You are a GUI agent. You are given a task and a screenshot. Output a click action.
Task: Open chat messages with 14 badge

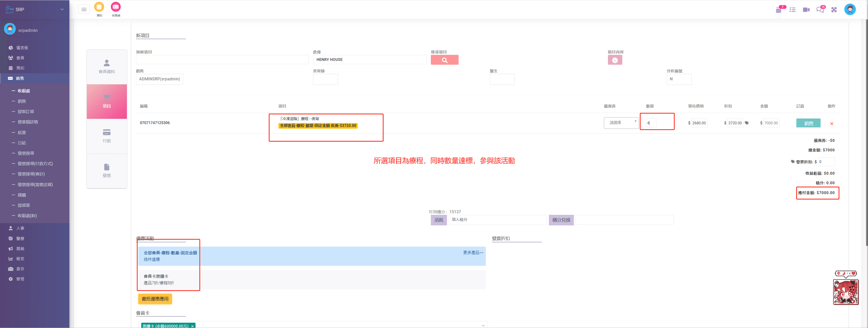coord(820,10)
